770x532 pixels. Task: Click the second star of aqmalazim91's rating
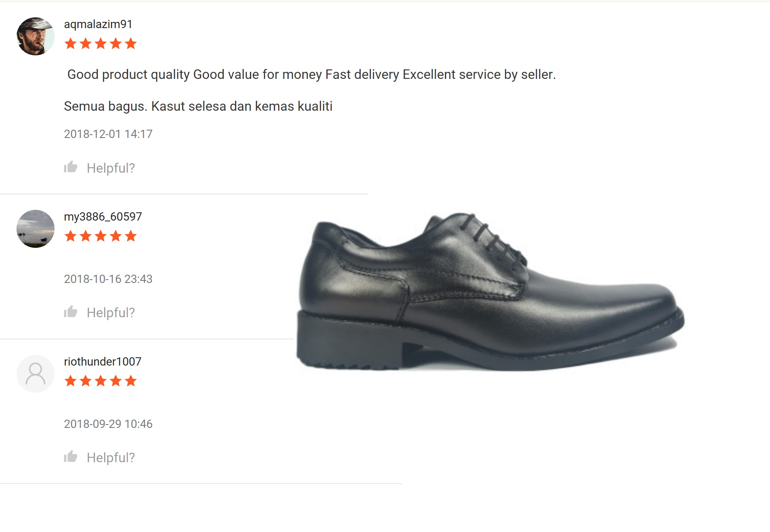click(x=87, y=43)
